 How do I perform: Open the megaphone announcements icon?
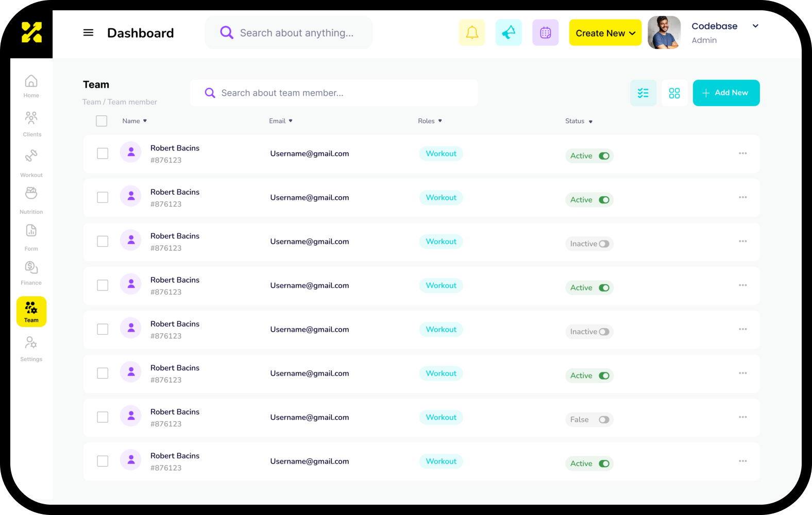(x=509, y=33)
